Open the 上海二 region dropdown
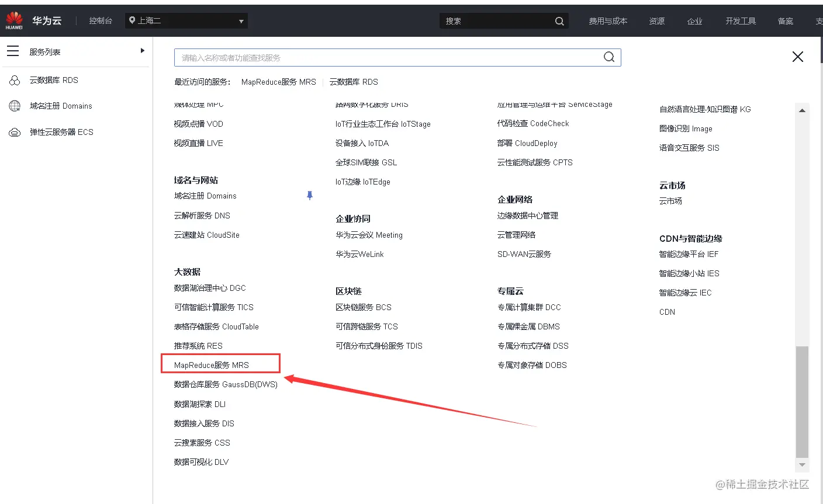Viewport: 823px width, 504px height. pos(186,21)
